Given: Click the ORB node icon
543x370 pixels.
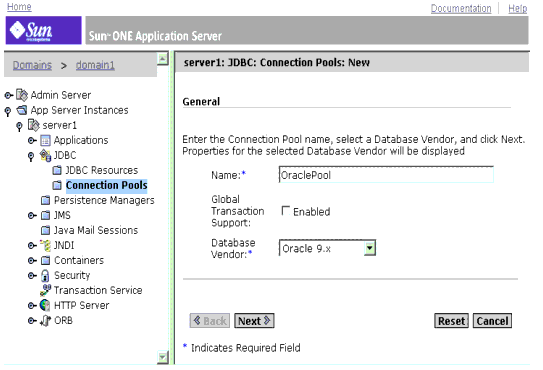Looking at the screenshot, I should coord(45,320).
